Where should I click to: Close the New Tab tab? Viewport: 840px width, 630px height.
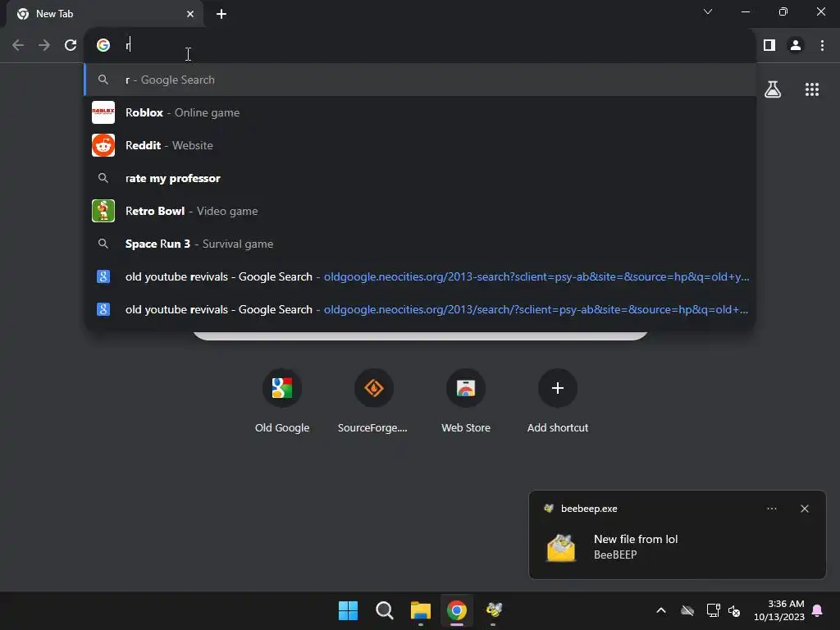(190, 14)
